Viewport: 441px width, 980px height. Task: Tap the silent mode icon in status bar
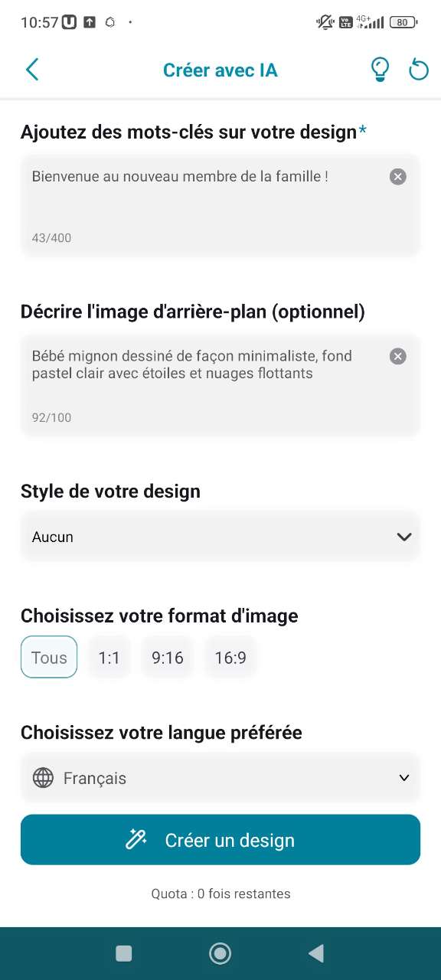click(x=325, y=22)
